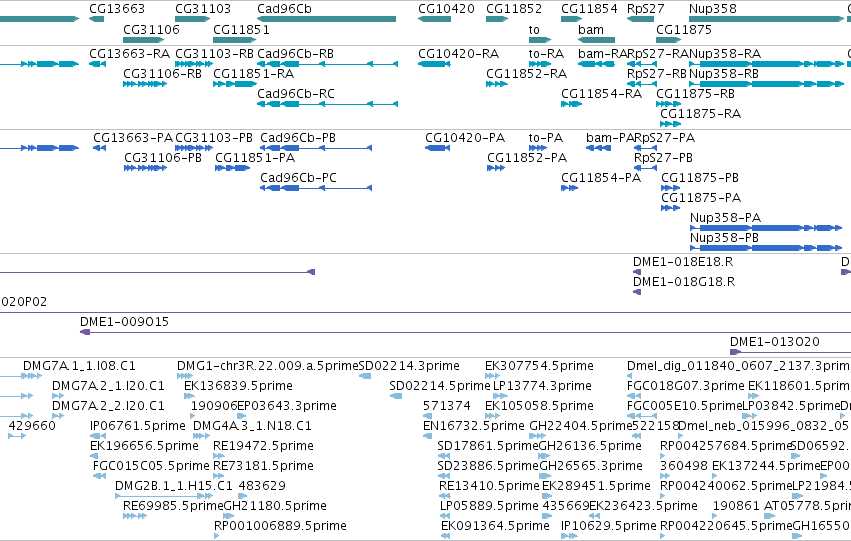851x541 pixels.
Task: Click the RE69985.5prime EST label
Action: 173,506
